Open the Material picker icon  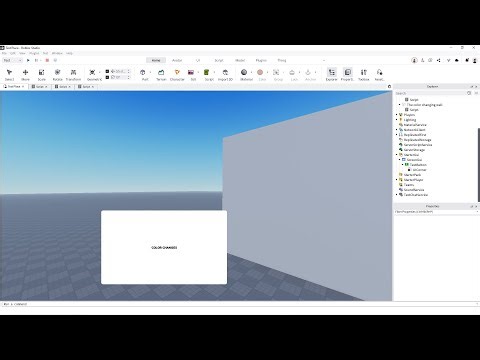[244, 72]
